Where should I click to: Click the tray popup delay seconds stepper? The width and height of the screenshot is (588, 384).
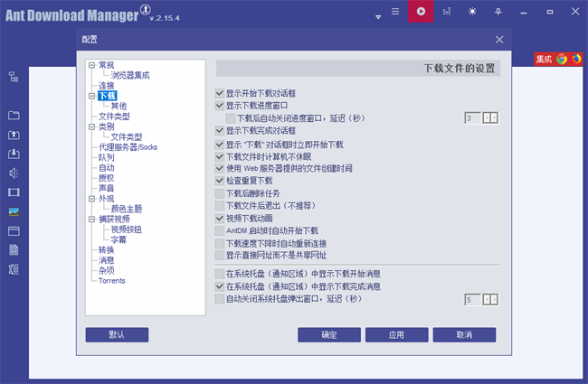point(490,299)
